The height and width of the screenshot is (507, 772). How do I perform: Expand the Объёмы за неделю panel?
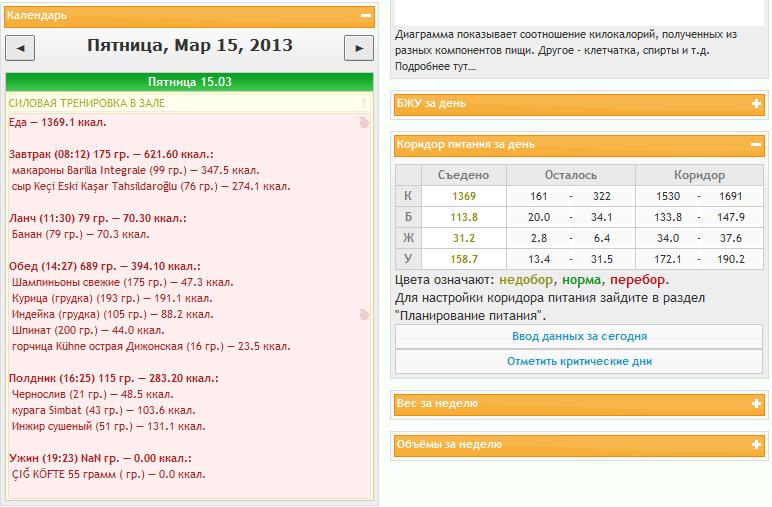click(x=756, y=444)
